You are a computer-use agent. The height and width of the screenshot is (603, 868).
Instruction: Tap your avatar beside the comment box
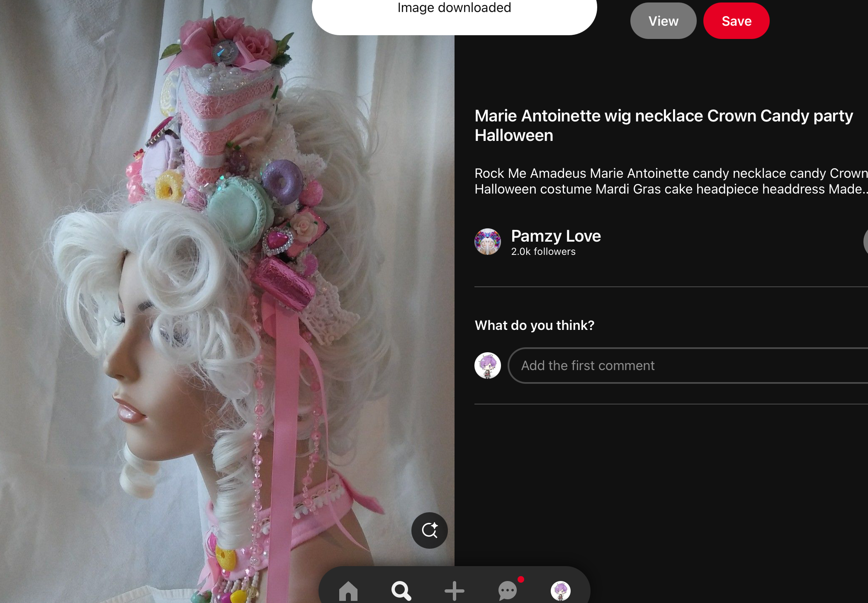pyautogui.click(x=488, y=366)
